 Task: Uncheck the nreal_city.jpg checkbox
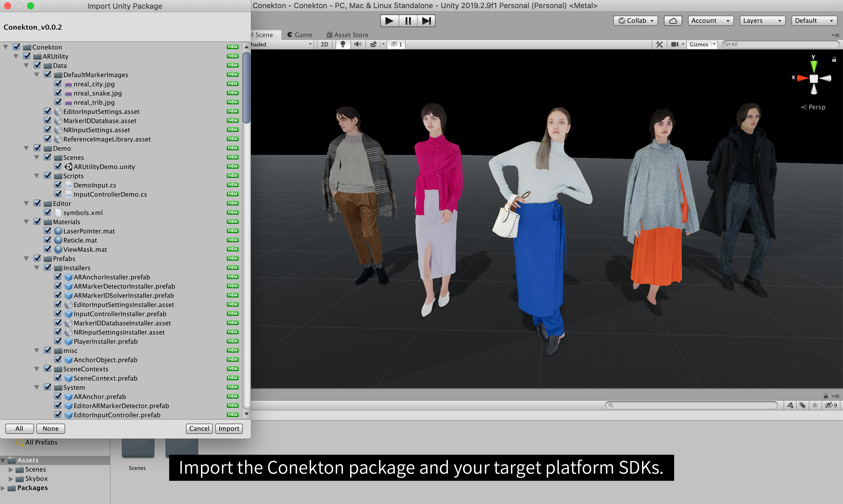58,84
